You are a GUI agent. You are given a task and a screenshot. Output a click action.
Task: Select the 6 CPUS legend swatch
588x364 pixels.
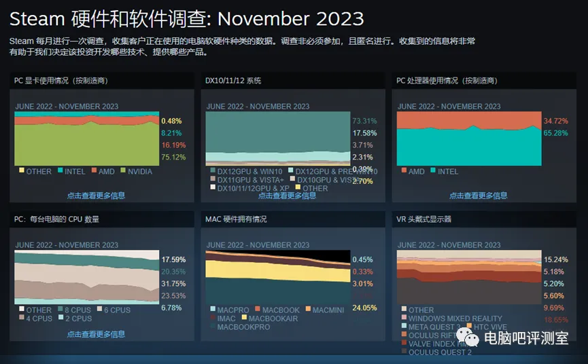point(99,309)
